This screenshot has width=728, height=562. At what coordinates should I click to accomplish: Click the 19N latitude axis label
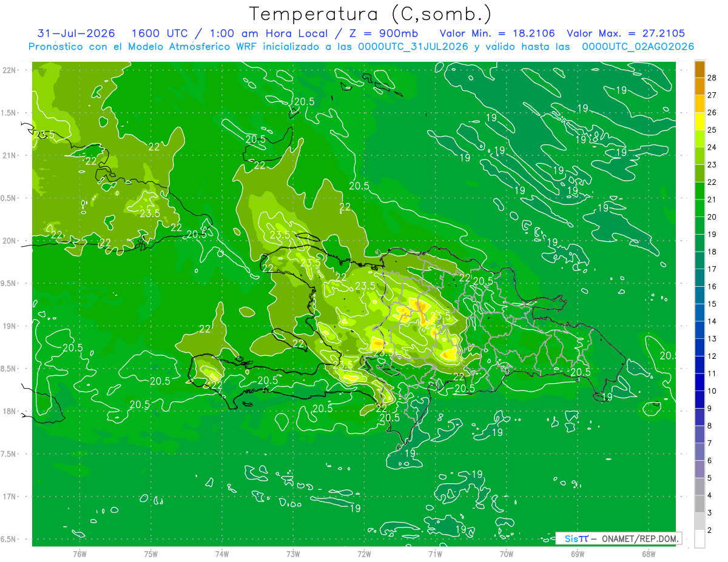point(9,326)
